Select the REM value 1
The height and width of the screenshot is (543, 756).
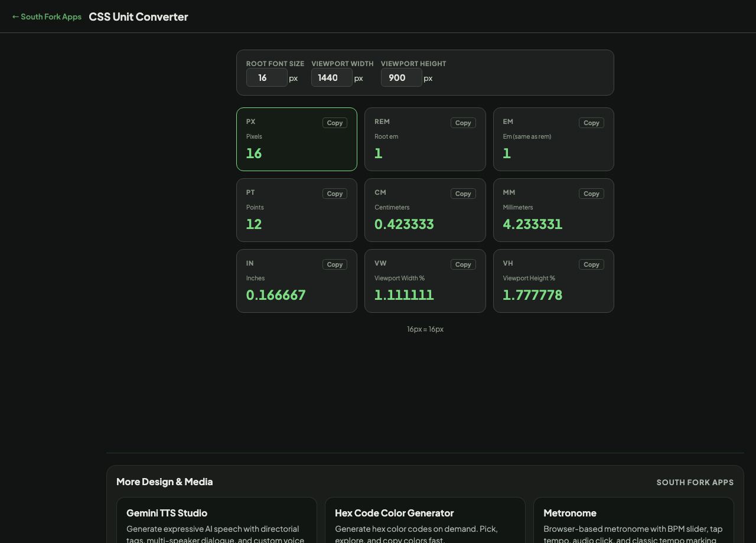click(x=379, y=153)
